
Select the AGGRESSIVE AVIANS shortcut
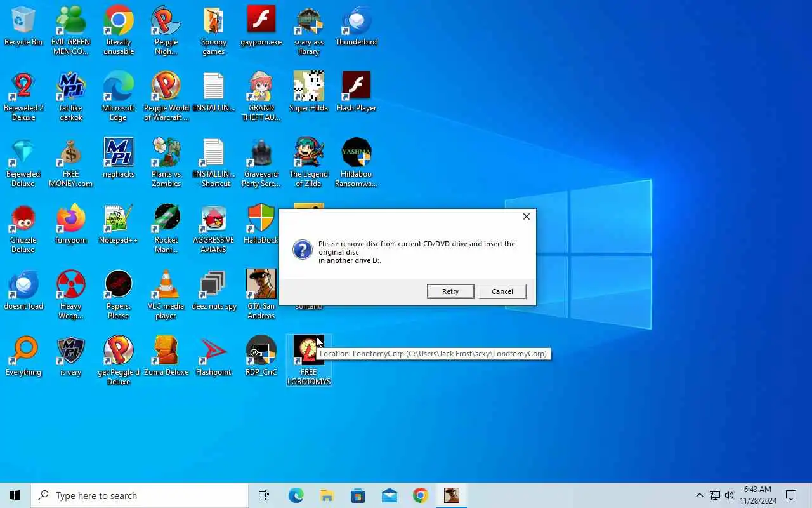tap(214, 229)
